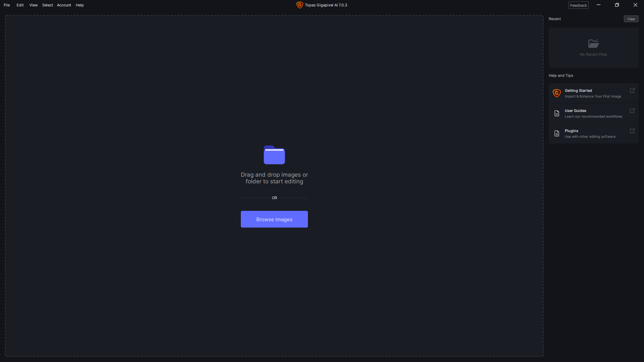644x362 pixels.
Task: Open the Account menu
Action: (x=64, y=5)
